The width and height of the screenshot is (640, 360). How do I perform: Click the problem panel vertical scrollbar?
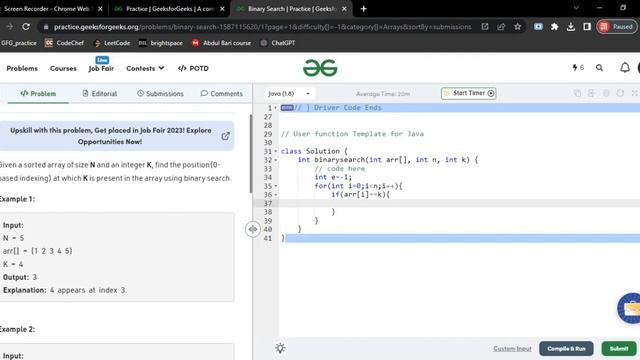pos(251,154)
